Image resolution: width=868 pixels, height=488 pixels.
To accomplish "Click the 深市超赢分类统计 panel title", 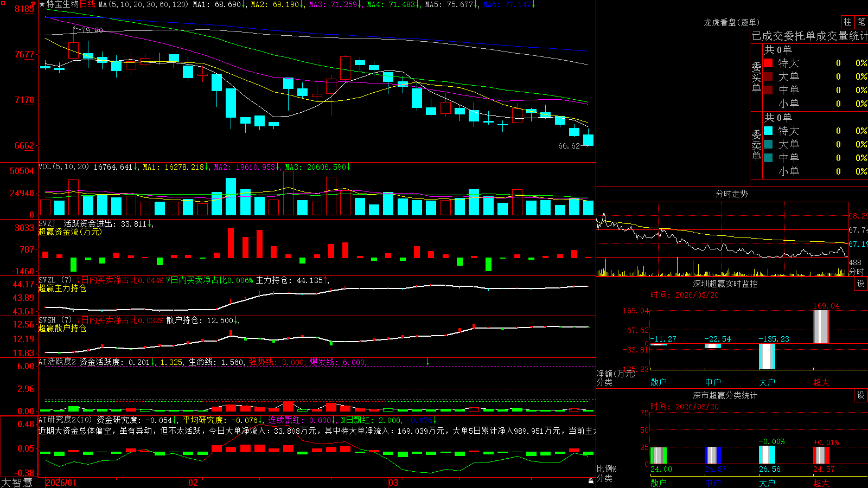I will (725, 395).
